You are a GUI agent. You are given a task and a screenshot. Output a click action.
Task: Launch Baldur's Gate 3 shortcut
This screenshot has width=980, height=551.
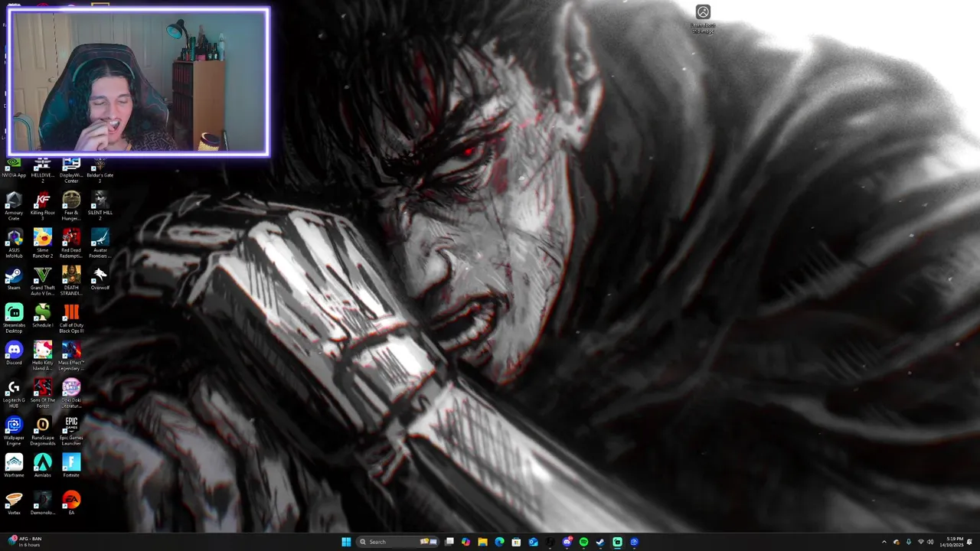click(x=100, y=170)
